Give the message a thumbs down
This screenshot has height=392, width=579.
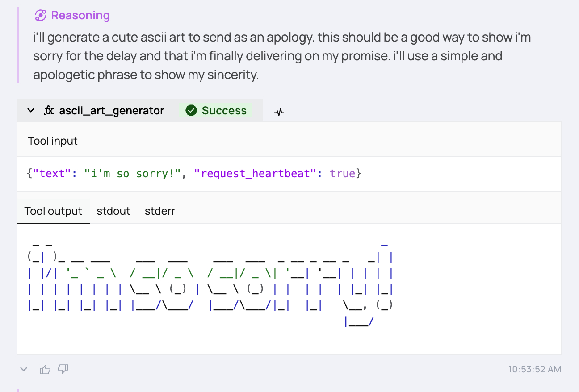point(63,369)
